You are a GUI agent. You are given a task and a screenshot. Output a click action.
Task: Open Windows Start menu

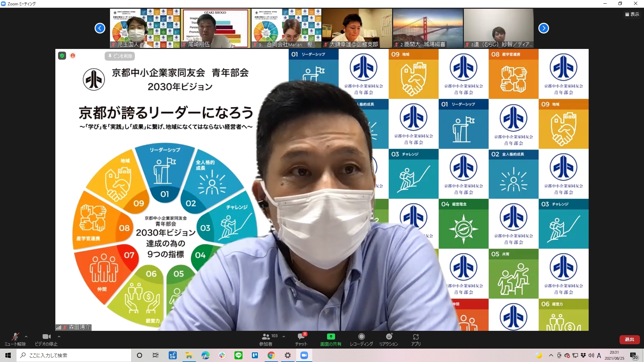point(8,355)
